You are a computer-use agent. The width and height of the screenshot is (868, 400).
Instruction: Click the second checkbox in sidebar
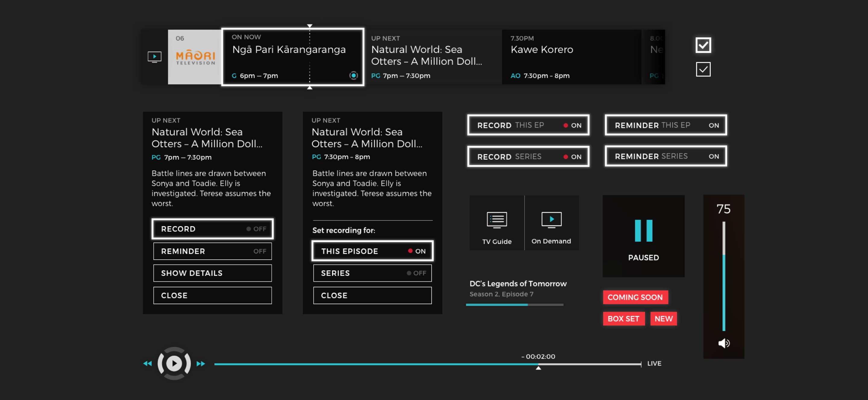click(703, 69)
